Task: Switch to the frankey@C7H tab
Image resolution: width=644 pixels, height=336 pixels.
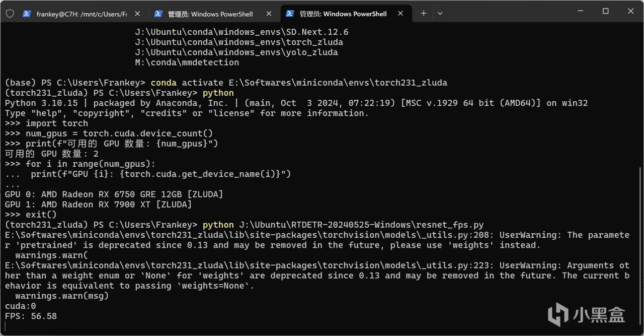Action: (80, 14)
